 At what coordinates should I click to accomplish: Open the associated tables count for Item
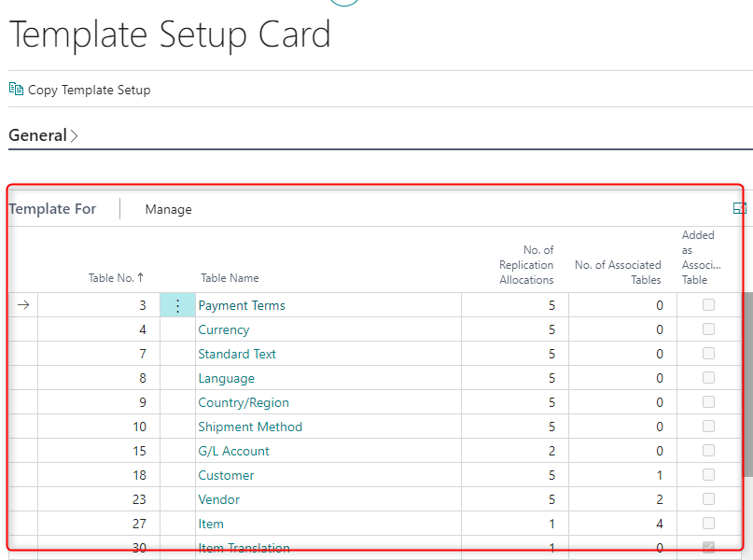coord(660,523)
